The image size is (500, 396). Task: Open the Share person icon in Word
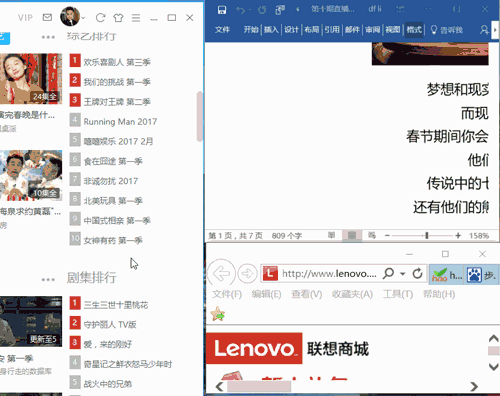coord(484,30)
